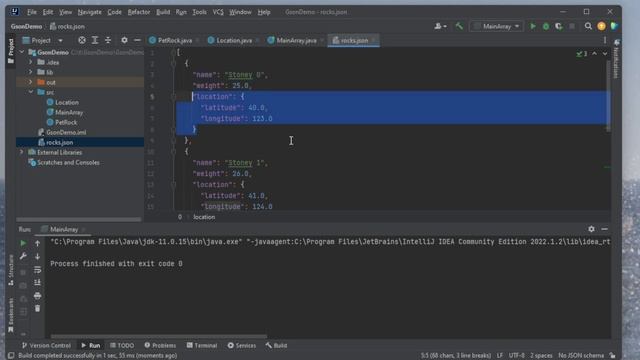Switch to the Location.java tab
This screenshot has height=360, width=640.
pos(234,40)
